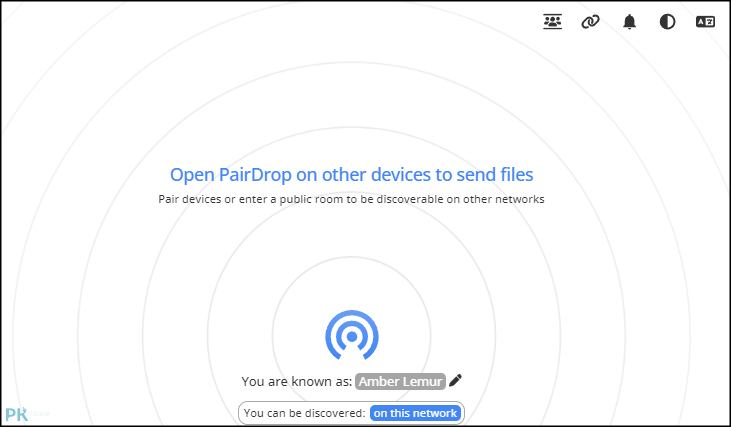This screenshot has width=731, height=427.
Task: Click the blue PairDrop logo icon
Action: [x=352, y=335]
